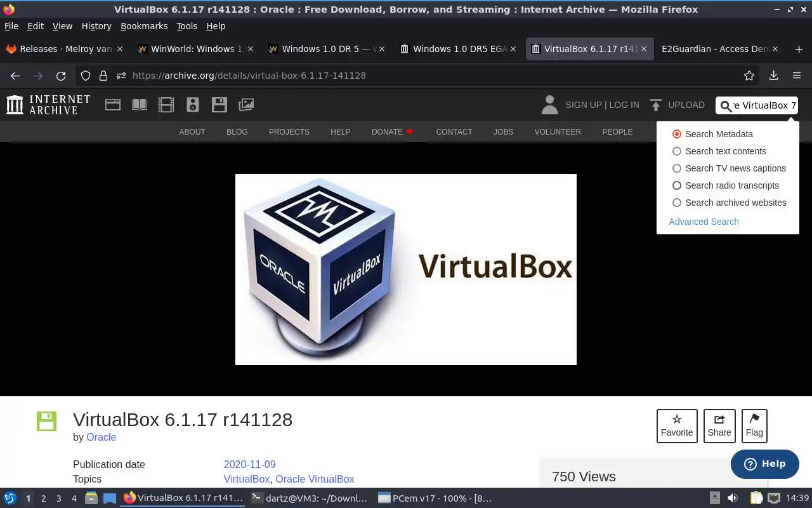The width and height of the screenshot is (812, 508).
Task: Click the user avatar icon
Action: 549,105
